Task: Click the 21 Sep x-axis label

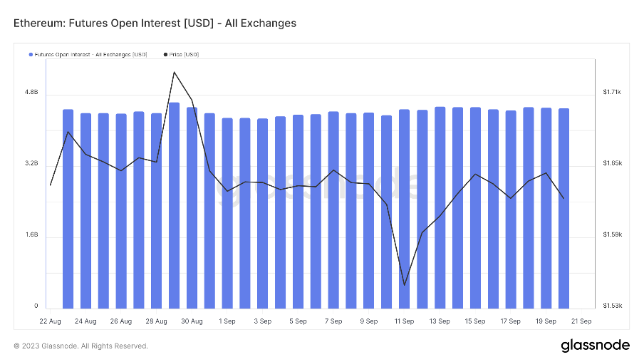Action: pyautogui.click(x=581, y=321)
